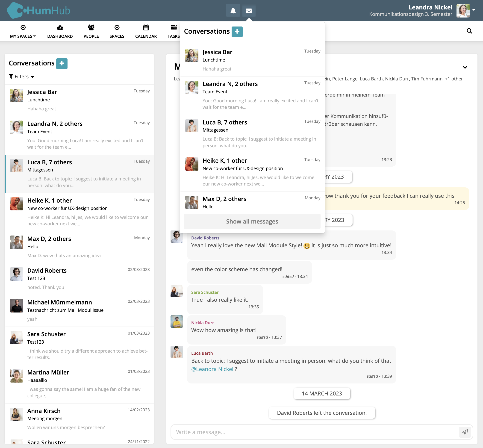
Task: Open the notifications bell icon
Action: click(233, 11)
